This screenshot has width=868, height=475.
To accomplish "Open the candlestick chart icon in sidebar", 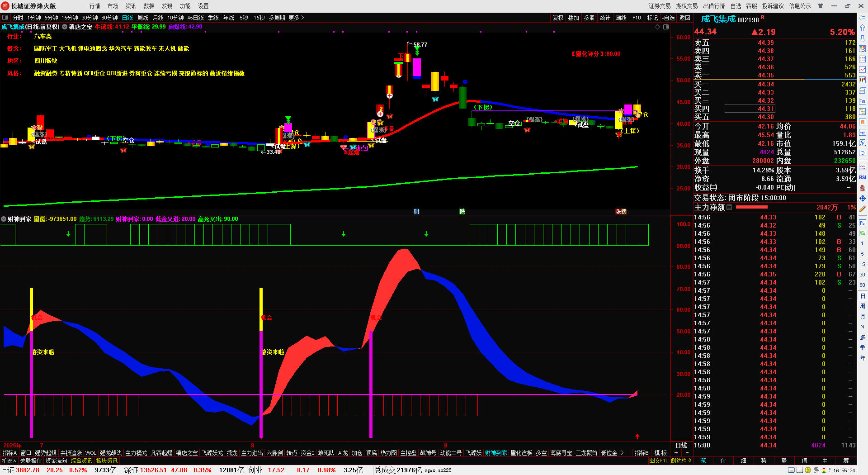I will point(862,80).
